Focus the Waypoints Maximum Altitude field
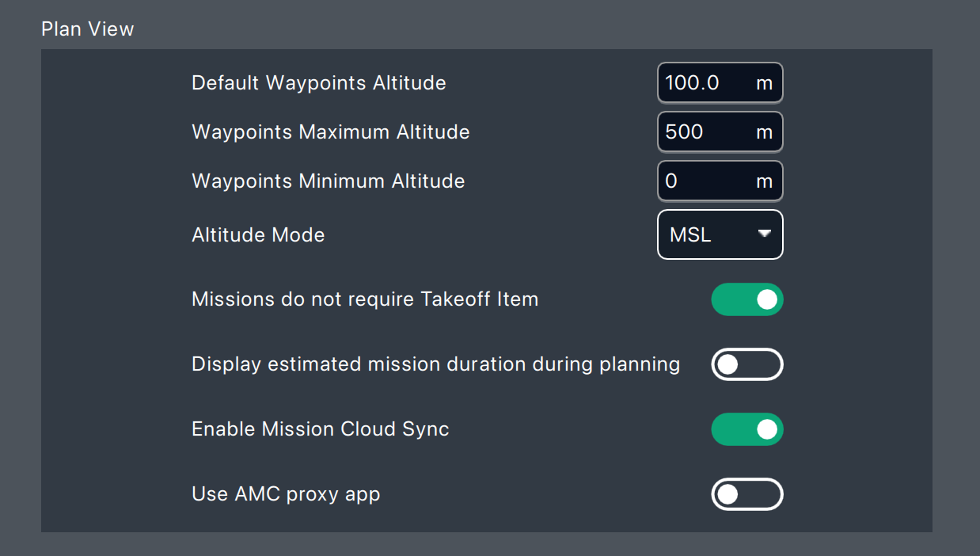 coord(705,132)
